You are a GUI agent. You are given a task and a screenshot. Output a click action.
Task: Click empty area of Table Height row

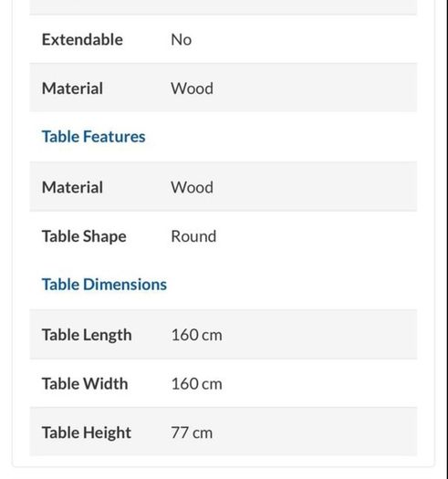[x=315, y=432]
